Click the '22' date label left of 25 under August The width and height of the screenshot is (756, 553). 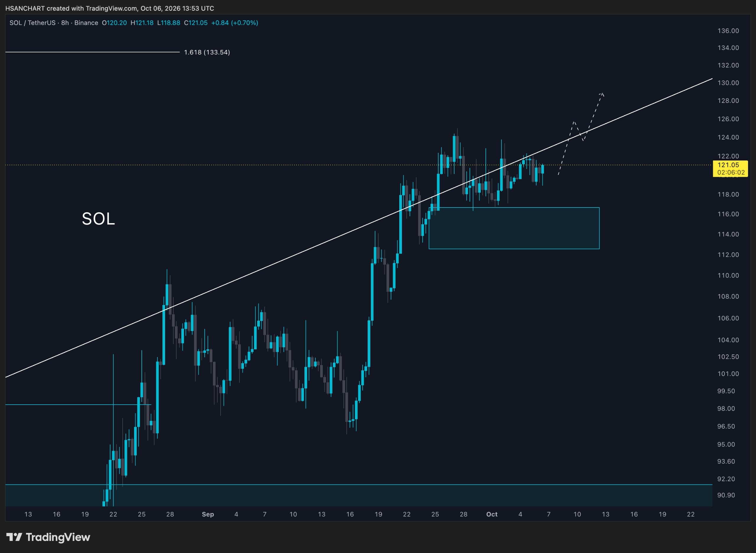click(113, 514)
